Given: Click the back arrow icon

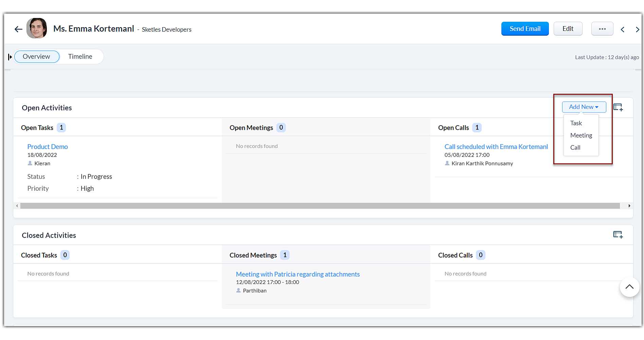Looking at the screenshot, I should pyautogui.click(x=18, y=29).
